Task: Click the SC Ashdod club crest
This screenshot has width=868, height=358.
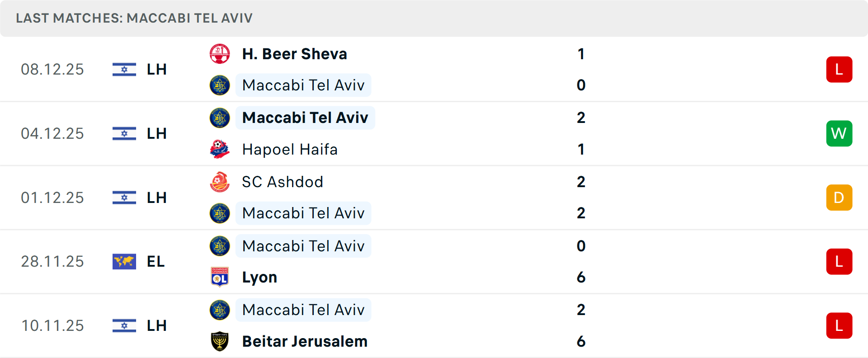Action: tap(220, 182)
